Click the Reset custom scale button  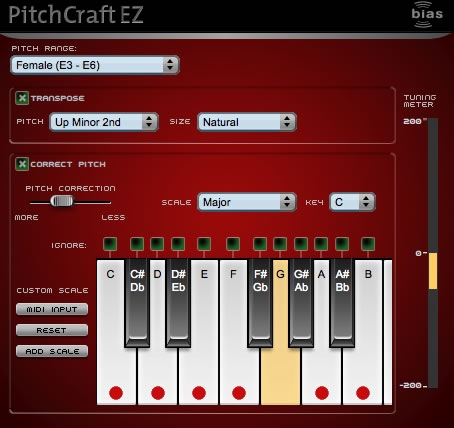coord(52,330)
